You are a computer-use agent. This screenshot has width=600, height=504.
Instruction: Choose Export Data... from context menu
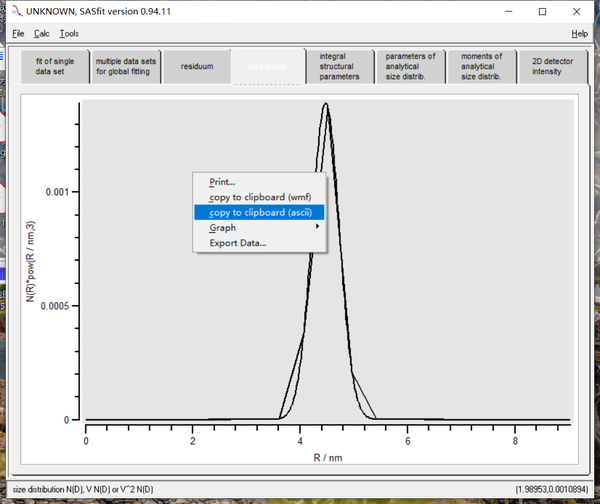point(260,243)
